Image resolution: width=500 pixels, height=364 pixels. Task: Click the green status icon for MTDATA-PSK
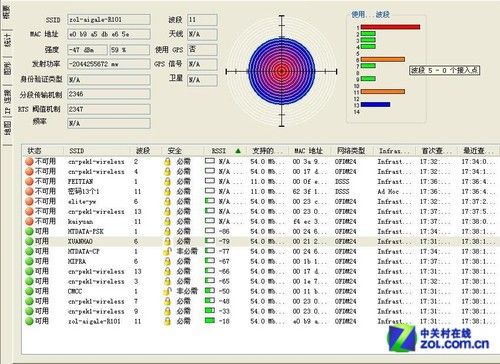[29, 232]
